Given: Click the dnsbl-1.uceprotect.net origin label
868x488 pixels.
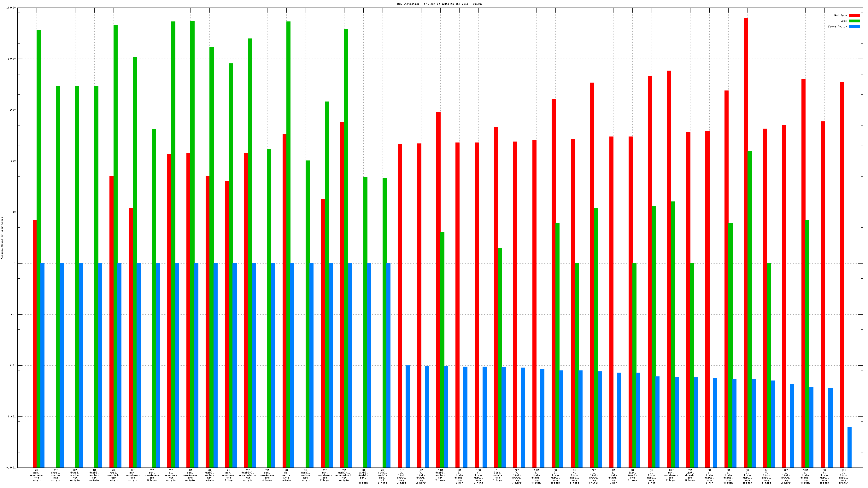Looking at the screenshot, I should tap(344, 475).
